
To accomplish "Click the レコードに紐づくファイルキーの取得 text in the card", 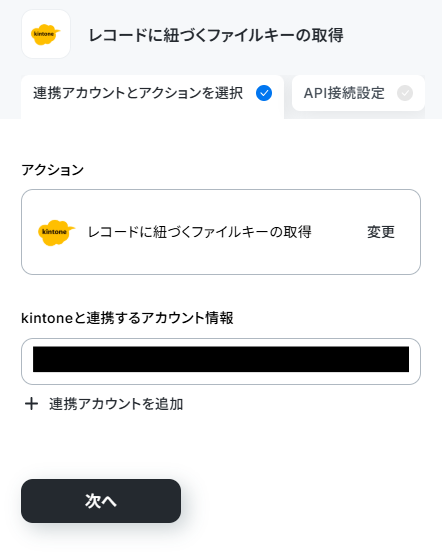I will coord(200,232).
